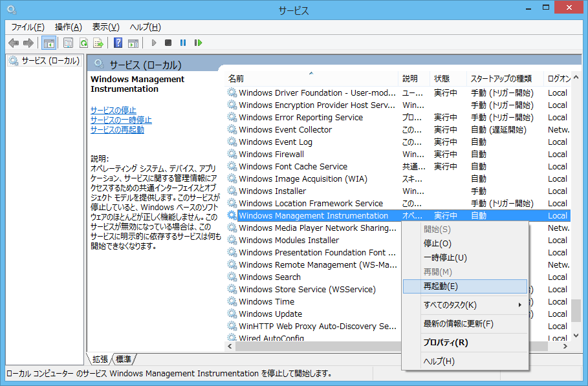Choose 最新の情報に更新(F) in context menu

[465, 324]
